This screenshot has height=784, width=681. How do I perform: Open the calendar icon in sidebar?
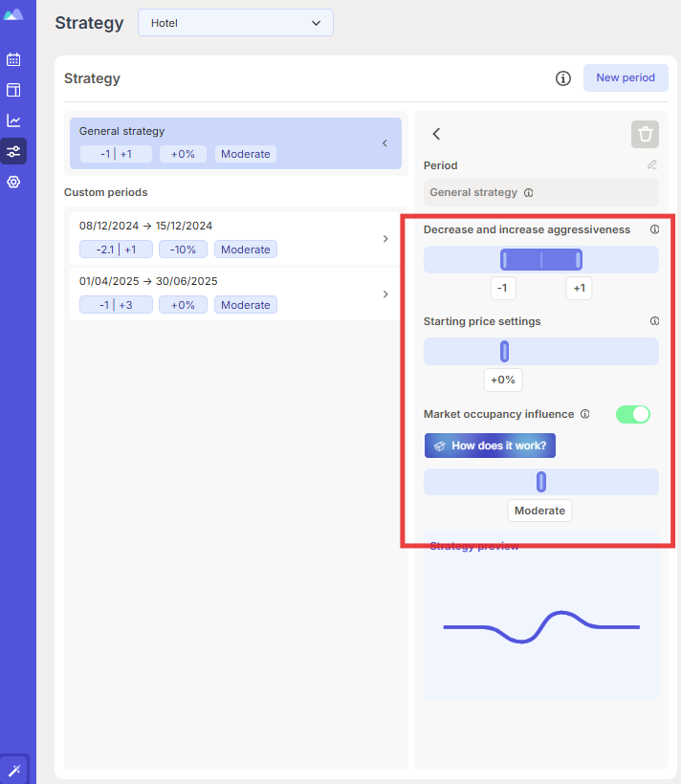pyautogui.click(x=13, y=59)
